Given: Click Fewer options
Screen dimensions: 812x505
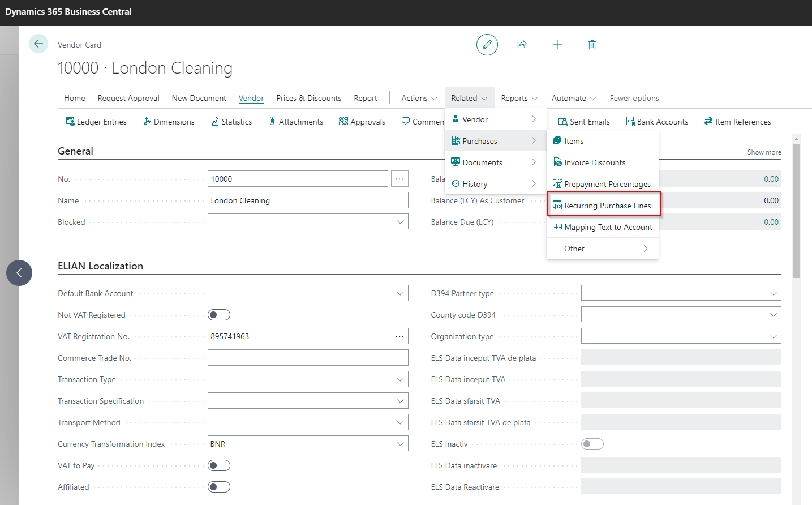Looking at the screenshot, I should [634, 98].
